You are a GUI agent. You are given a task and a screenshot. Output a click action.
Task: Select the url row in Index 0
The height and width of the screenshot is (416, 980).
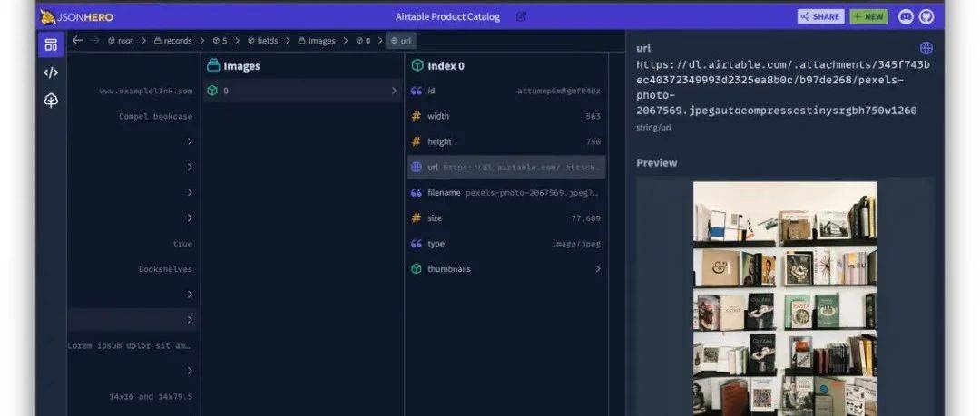[506, 167]
